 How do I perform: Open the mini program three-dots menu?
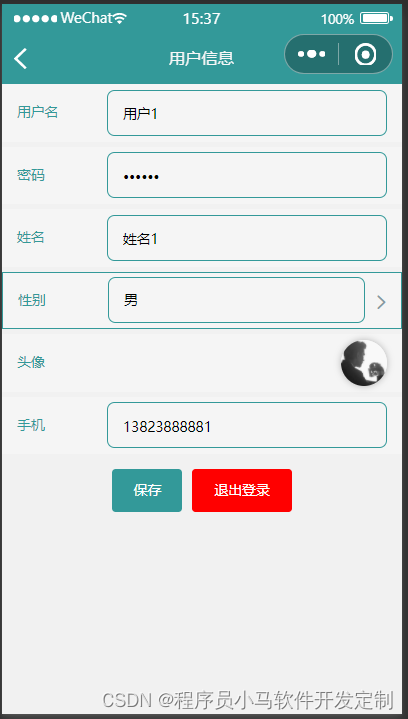[x=312, y=54]
